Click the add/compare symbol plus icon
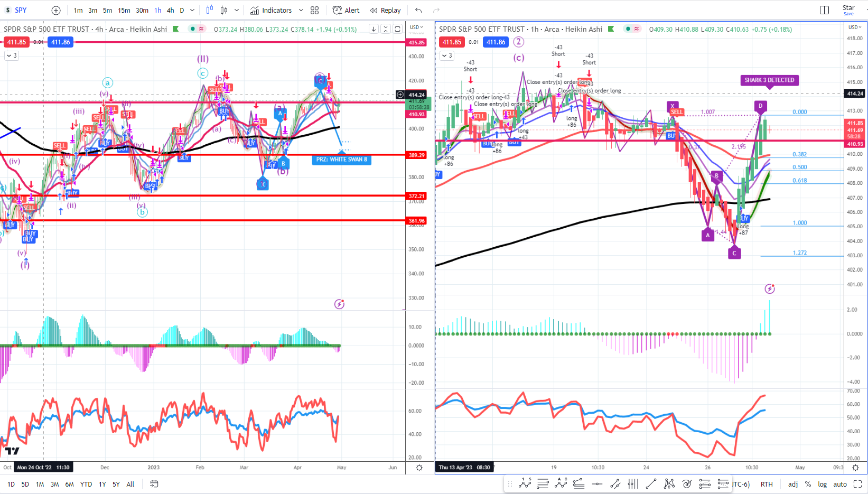Viewport: 868px width, 494px height. [x=56, y=10]
